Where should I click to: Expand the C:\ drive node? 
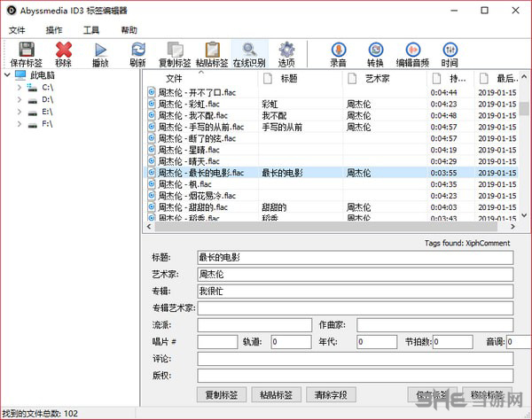point(20,88)
